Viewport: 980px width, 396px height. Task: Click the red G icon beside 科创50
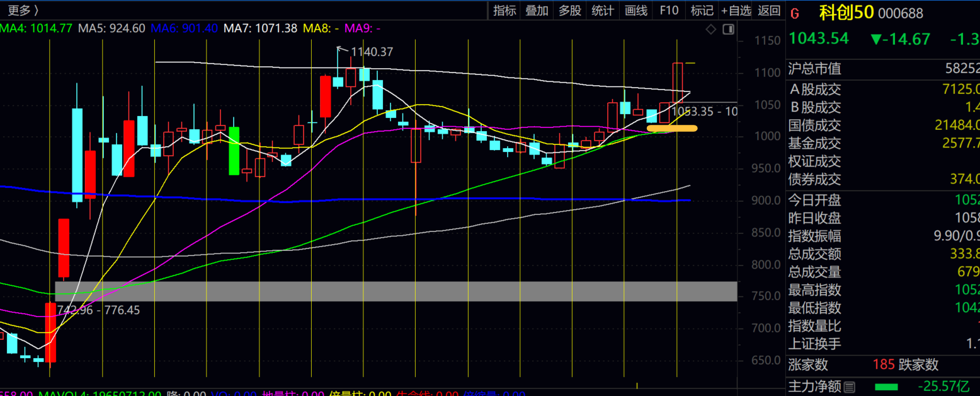pos(795,13)
